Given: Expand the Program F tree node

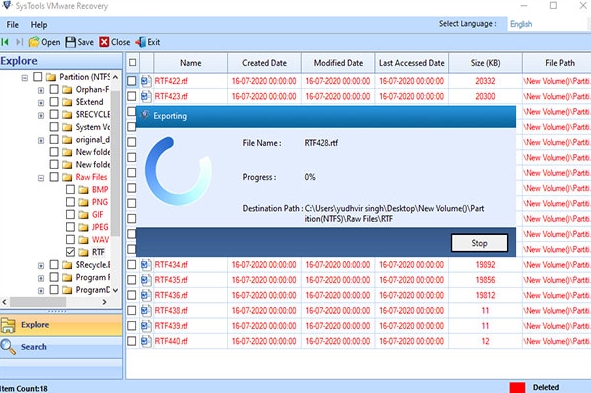Looking at the screenshot, I should pyautogui.click(x=41, y=278).
